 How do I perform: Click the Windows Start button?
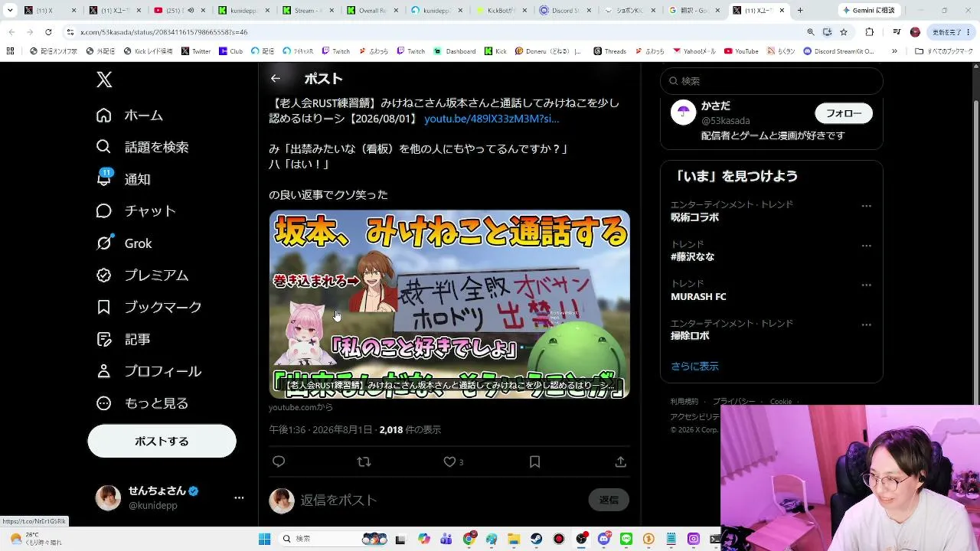(265, 539)
